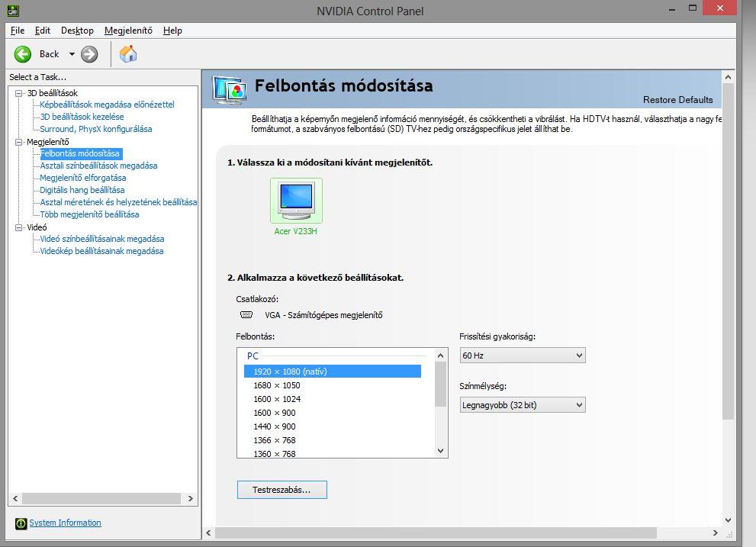Image resolution: width=756 pixels, height=547 pixels.
Task: Click the Testreszabás... button
Action: (x=282, y=490)
